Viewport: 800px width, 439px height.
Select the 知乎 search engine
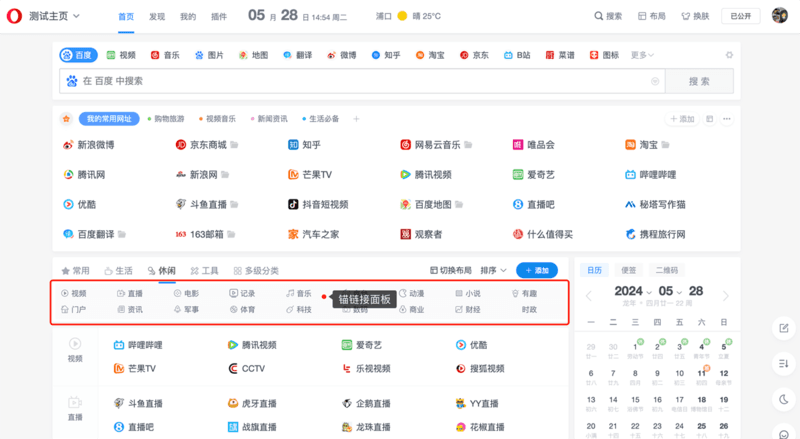pyautogui.click(x=386, y=55)
